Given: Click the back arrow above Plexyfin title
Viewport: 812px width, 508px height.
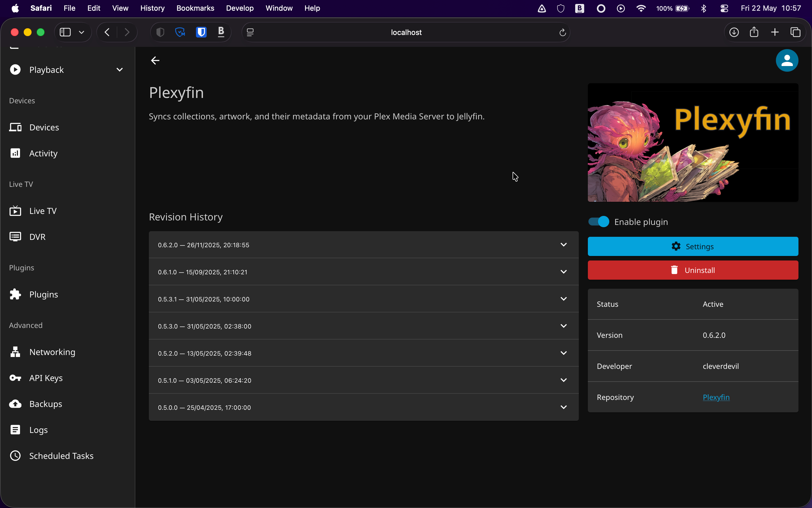Looking at the screenshot, I should (155, 60).
